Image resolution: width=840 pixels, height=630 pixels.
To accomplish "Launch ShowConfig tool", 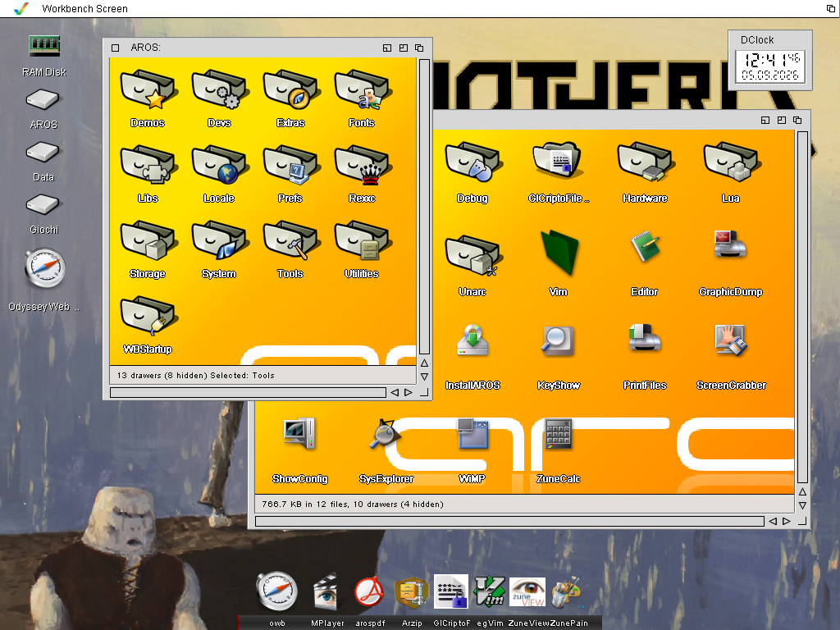I will point(299,433).
